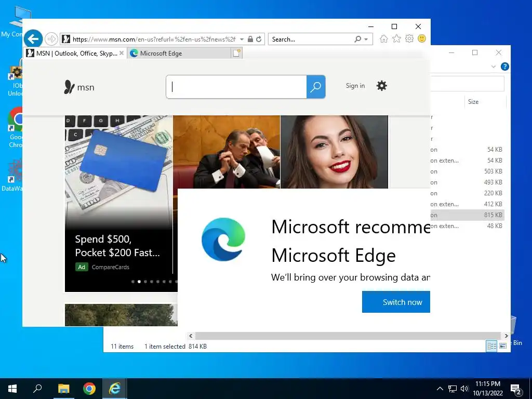Click the IE forward arrow button

coord(51,39)
